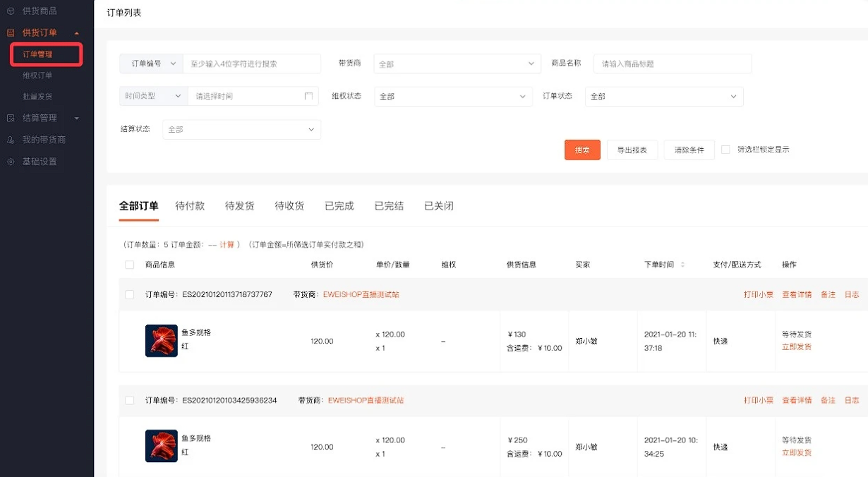Click 立即发货 link on first order
Screen dimensions: 868x477
[797, 346]
